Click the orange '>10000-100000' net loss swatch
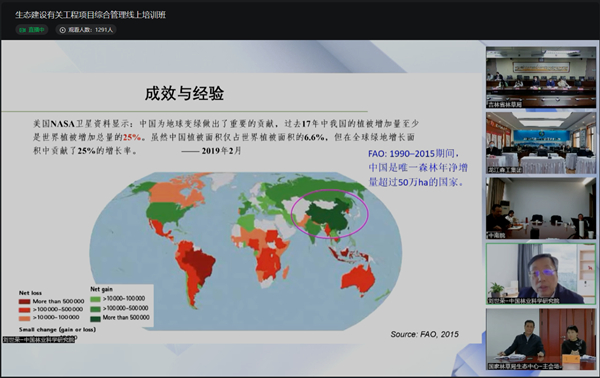Screen dimensions: 600x378 (24, 318)
